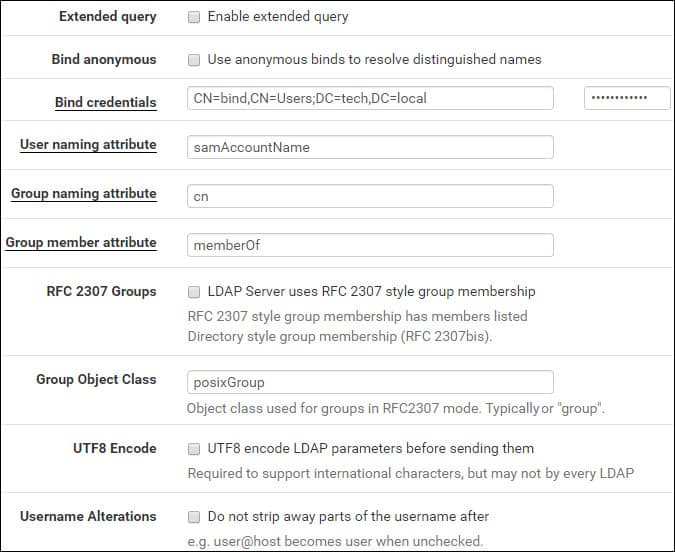The image size is (675, 552).
Task: Open the Group naming attribute label help
Action: 84,193
